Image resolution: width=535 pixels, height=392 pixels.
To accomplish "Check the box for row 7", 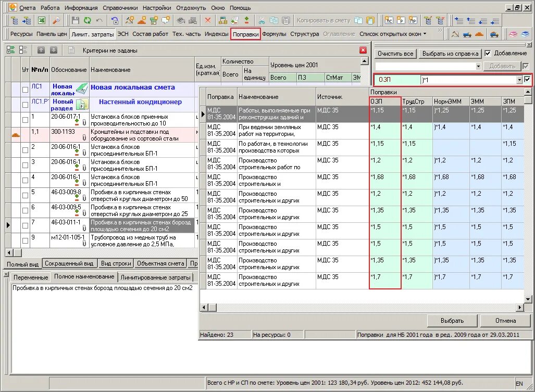I will point(25,225).
